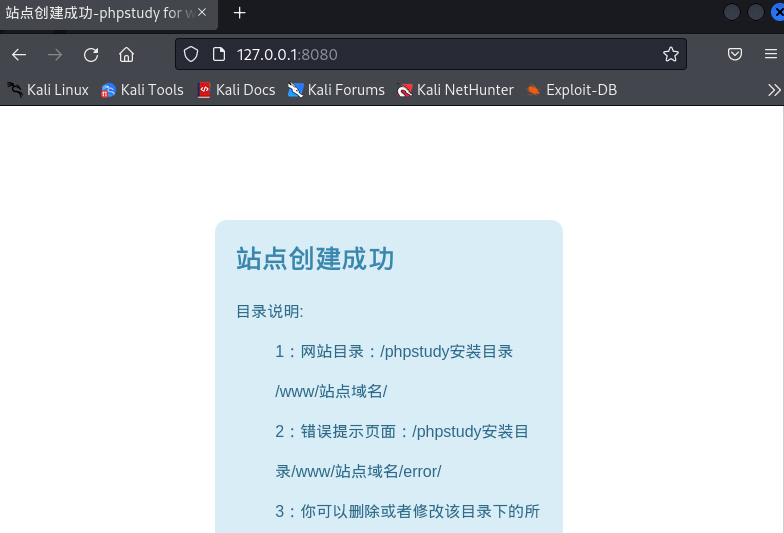Click the line 2：错误提示页面：/phpstudy安装目
This screenshot has height=533, width=784.
402,431
